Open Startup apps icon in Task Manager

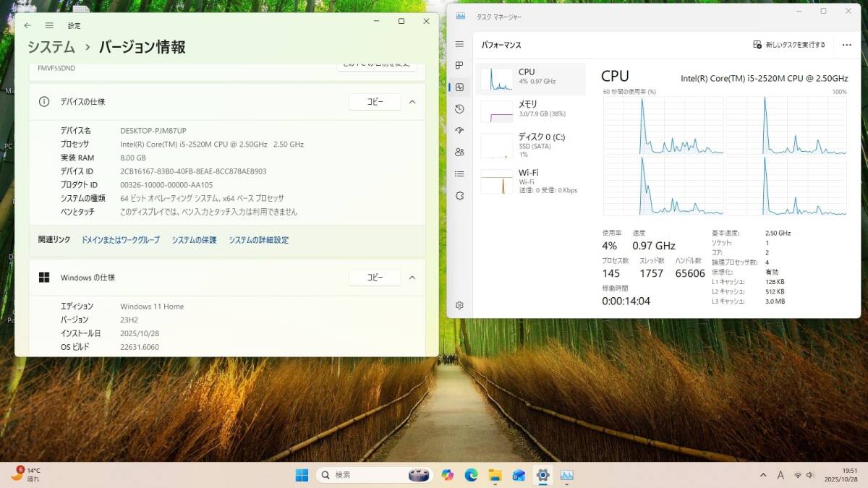[459, 131]
